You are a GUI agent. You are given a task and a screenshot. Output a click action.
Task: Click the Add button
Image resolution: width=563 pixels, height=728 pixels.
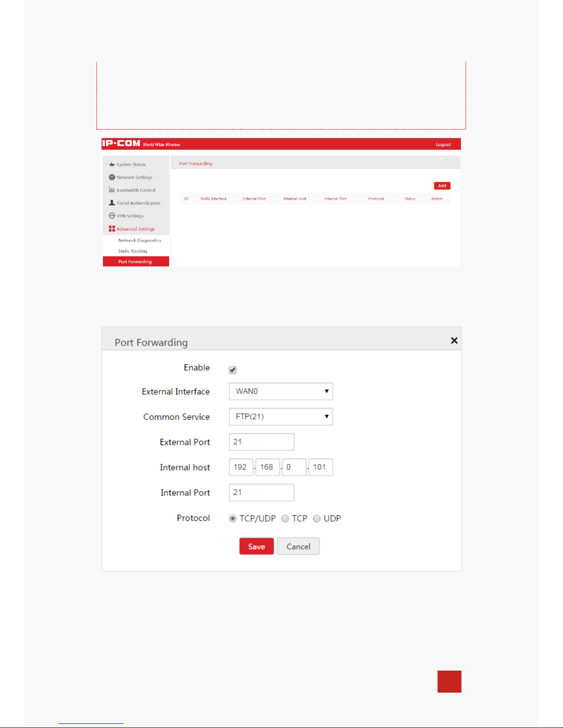click(x=442, y=186)
